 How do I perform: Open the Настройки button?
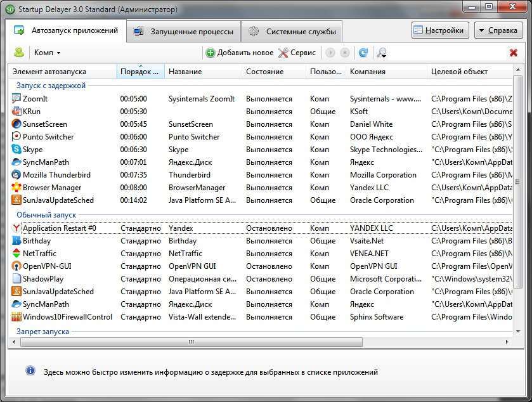[440, 30]
